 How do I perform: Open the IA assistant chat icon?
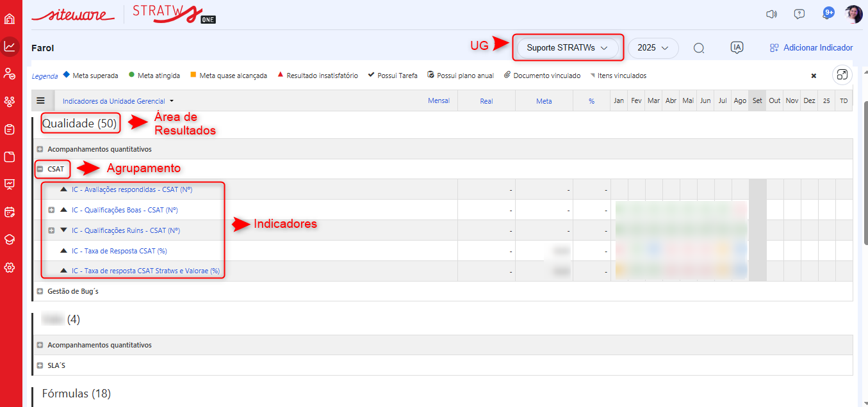(737, 47)
